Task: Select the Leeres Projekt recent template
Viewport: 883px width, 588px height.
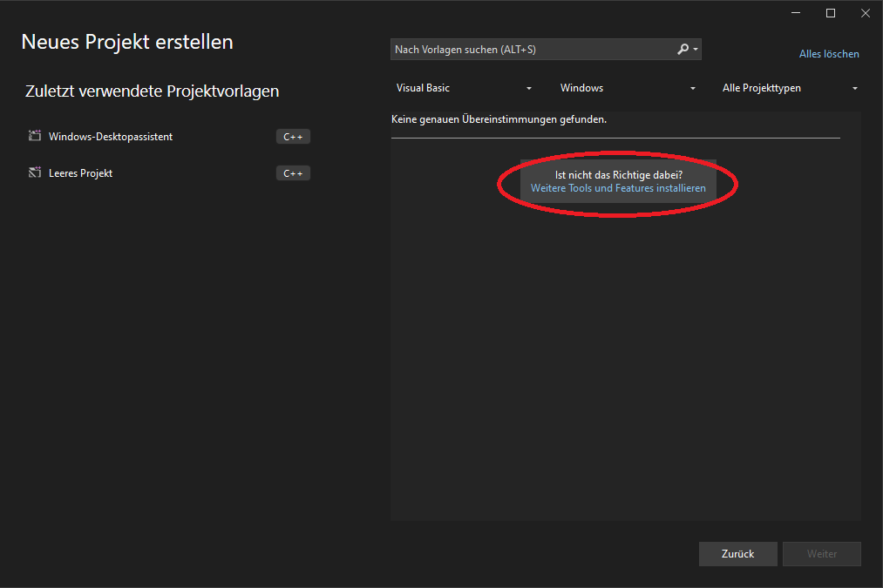Action: coord(169,173)
